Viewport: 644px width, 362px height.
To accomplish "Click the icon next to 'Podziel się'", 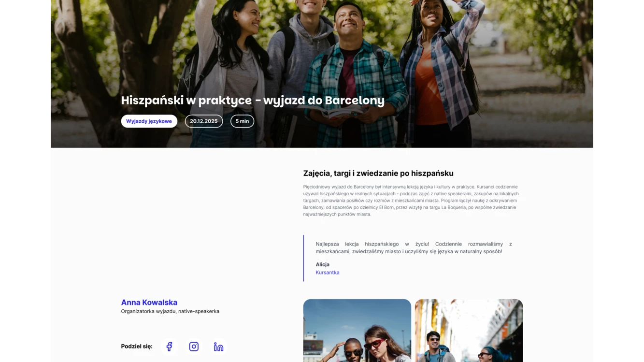I will [169, 346].
